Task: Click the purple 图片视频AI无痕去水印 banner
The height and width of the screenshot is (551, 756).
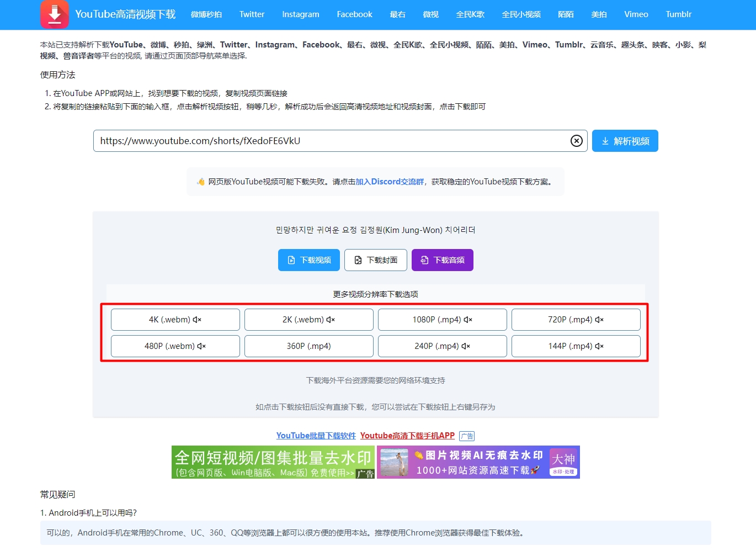Action: tap(478, 462)
